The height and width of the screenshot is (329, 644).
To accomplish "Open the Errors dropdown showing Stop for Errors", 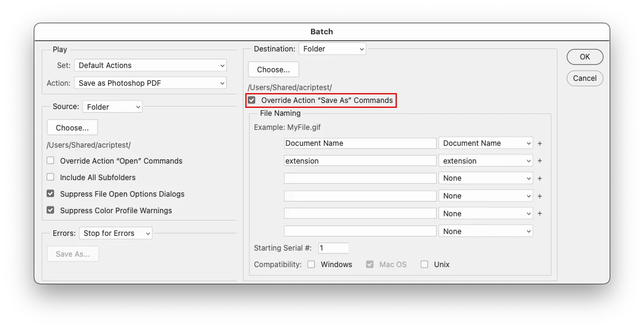I will point(116,233).
